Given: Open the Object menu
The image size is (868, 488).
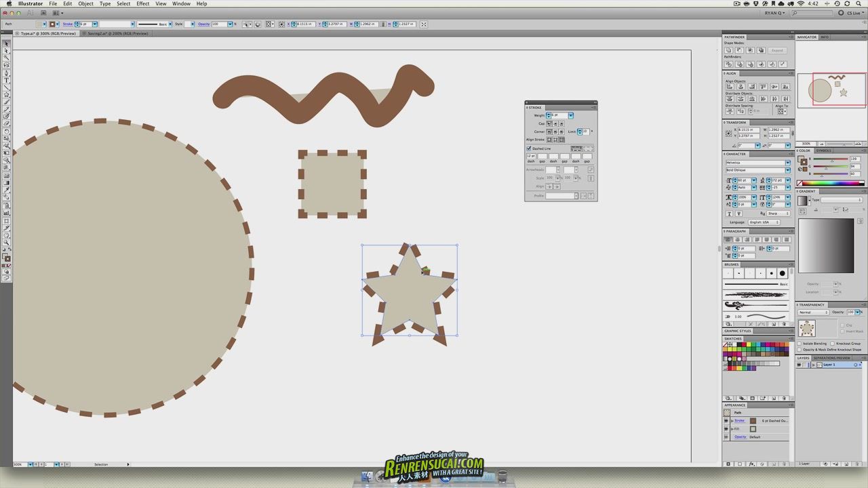Looking at the screenshot, I should 85,3.
